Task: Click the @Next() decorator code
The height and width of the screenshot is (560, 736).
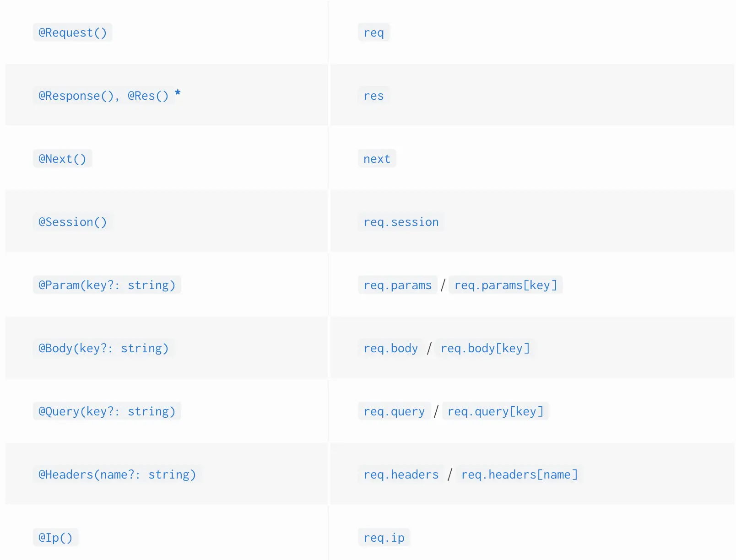Action: pyautogui.click(x=62, y=159)
